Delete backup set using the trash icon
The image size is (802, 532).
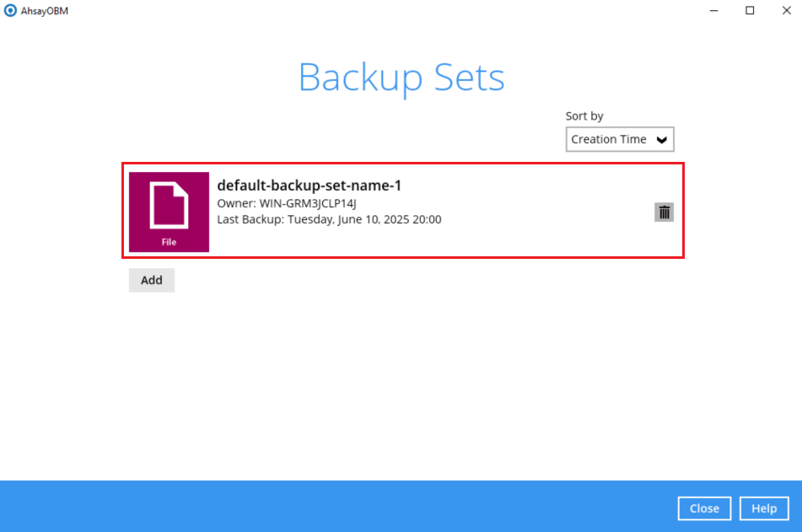tap(664, 212)
